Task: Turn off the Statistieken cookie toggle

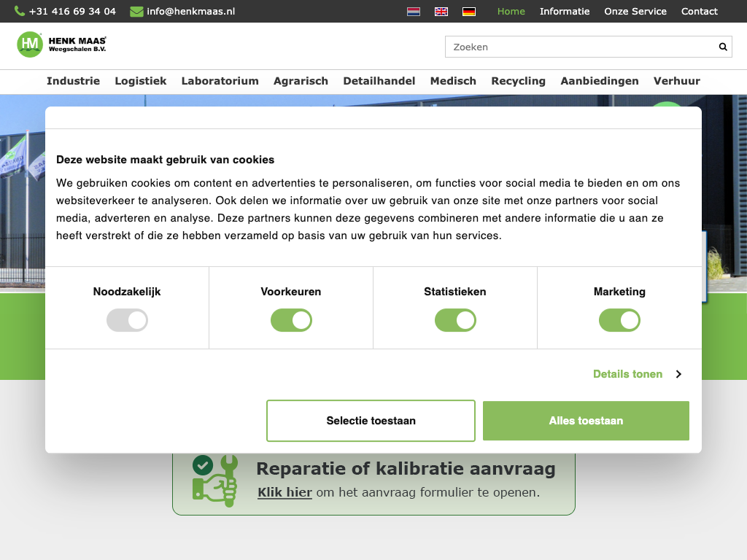Action: pyautogui.click(x=455, y=320)
